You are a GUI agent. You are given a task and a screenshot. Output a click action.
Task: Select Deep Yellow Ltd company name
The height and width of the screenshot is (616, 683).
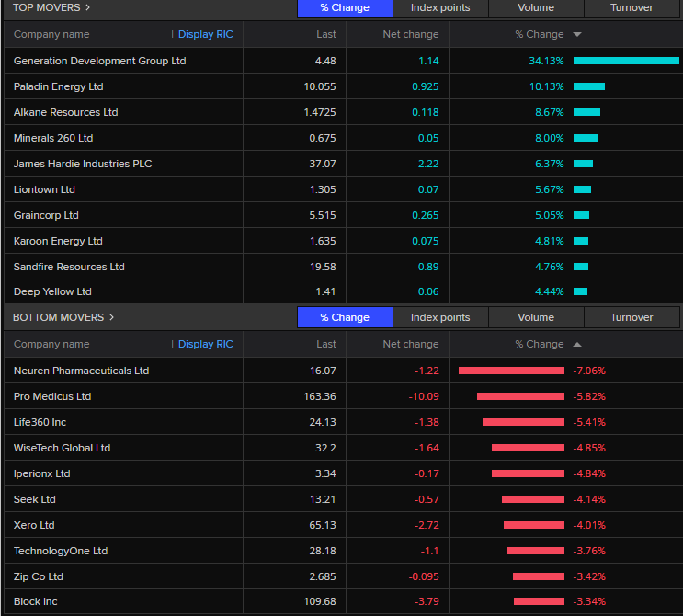(52, 291)
